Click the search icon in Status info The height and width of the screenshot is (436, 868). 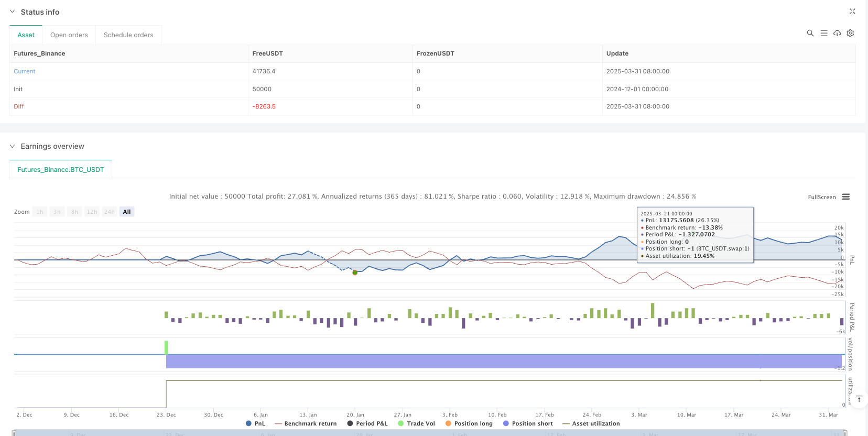pyautogui.click(x=810, y=33)
